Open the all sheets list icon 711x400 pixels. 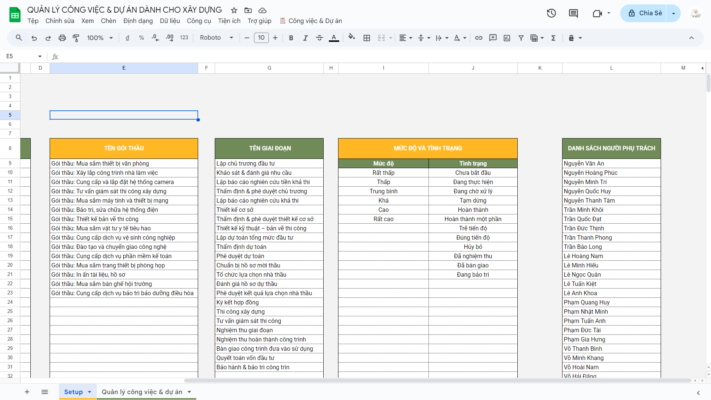(x=44, y=392)
